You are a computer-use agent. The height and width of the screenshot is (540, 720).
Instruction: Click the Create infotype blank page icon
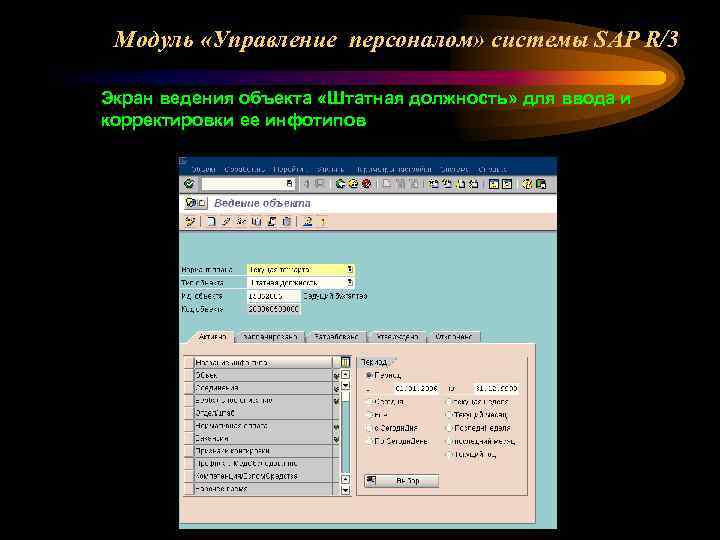pyautogui.click(x=211, y=221)
